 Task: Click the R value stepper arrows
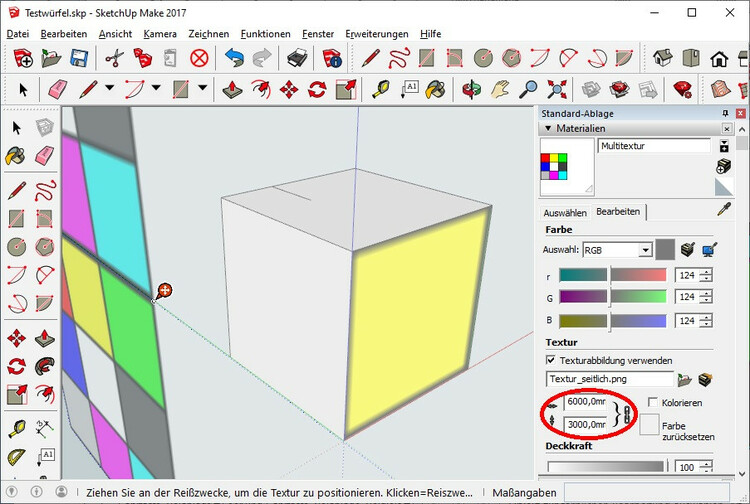pos(706,275)
